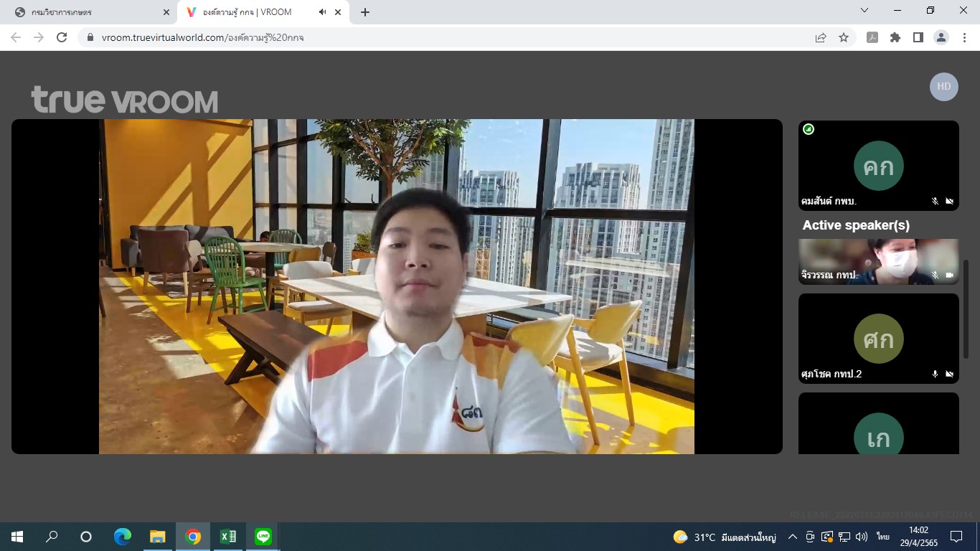The image size is (980, 551).
Task: Click the share page icon in address bar
Action: click(821, 37)
